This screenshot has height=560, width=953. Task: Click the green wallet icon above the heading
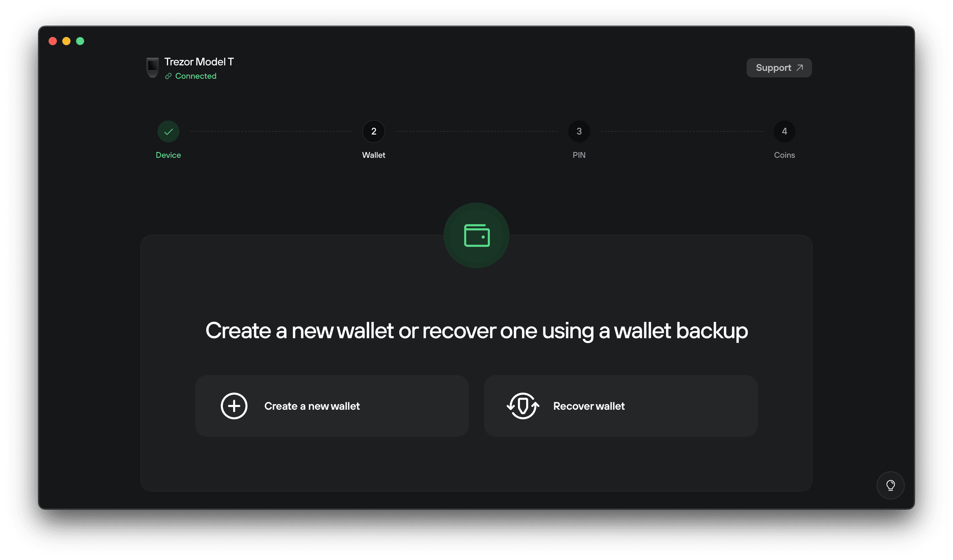476,235
